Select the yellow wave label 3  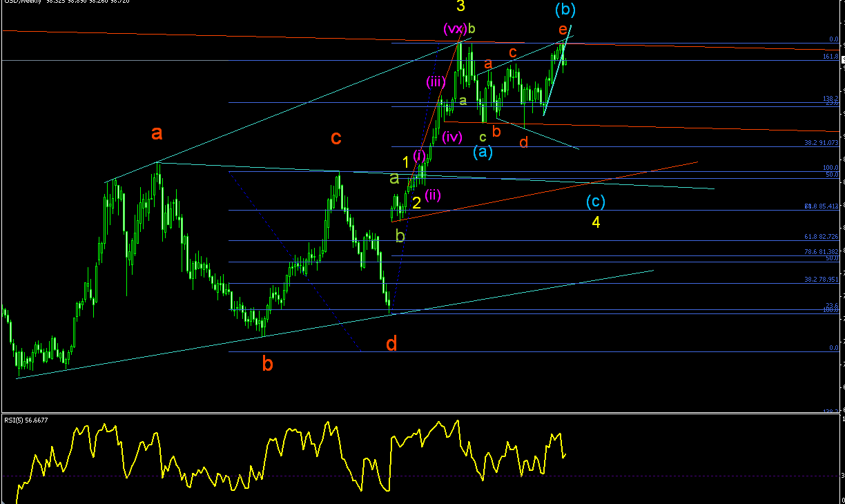click(x=460, y=7)
